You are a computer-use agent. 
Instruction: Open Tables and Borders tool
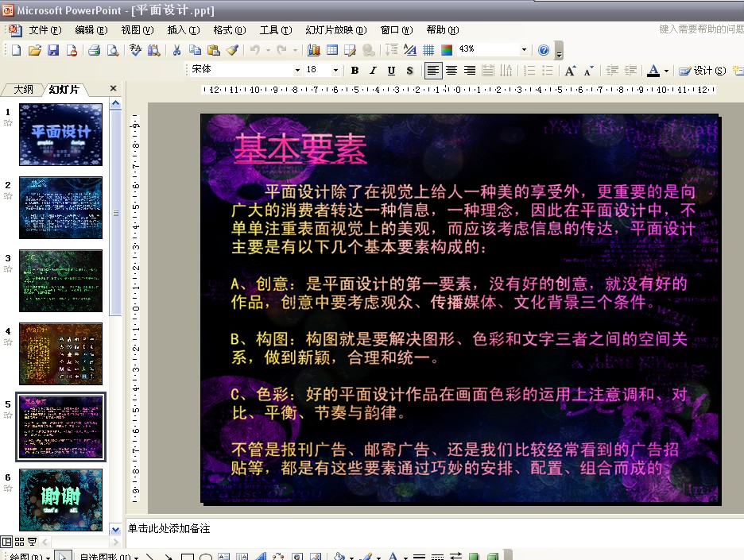[x=351, y=50]
